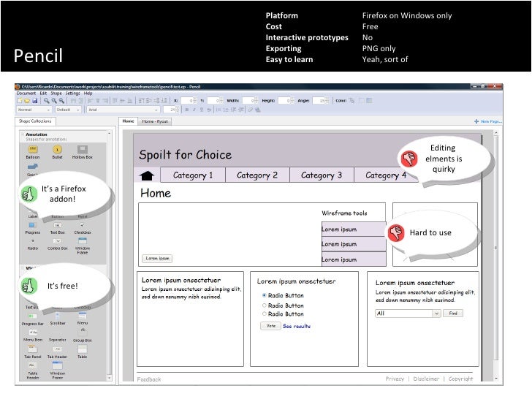Click the New Page link
The image size is (532, 399).
pos(488,121)
